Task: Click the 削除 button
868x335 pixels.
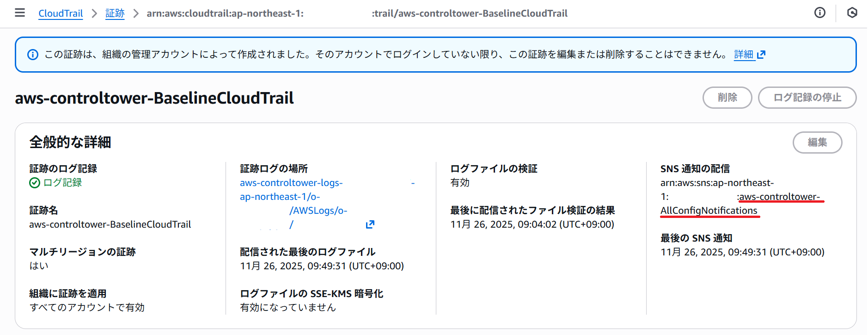Action: (x=727, y=98)
